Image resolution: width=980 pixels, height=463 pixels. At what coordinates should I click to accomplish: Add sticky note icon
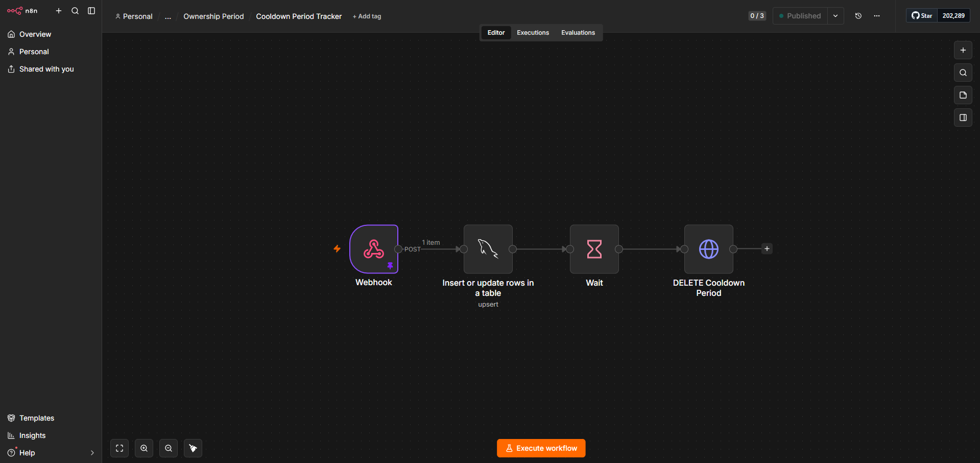click(963, 95)
